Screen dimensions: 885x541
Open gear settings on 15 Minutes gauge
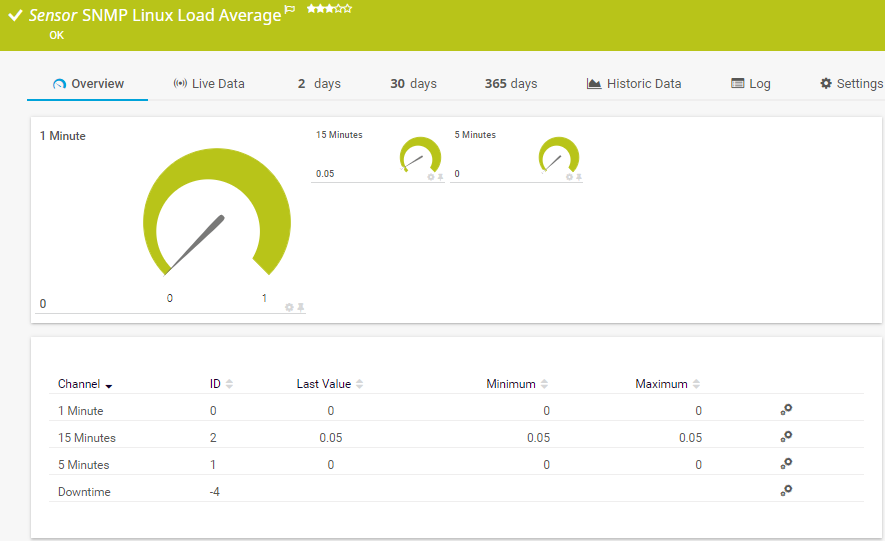click(x=431, y=177)
